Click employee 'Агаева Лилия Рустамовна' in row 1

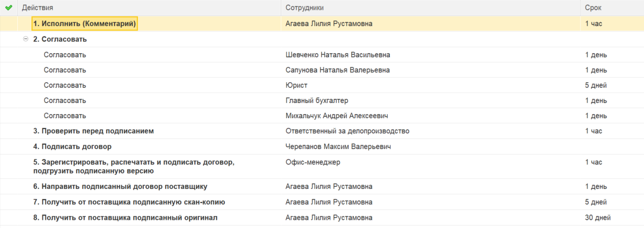coord(329,24)
